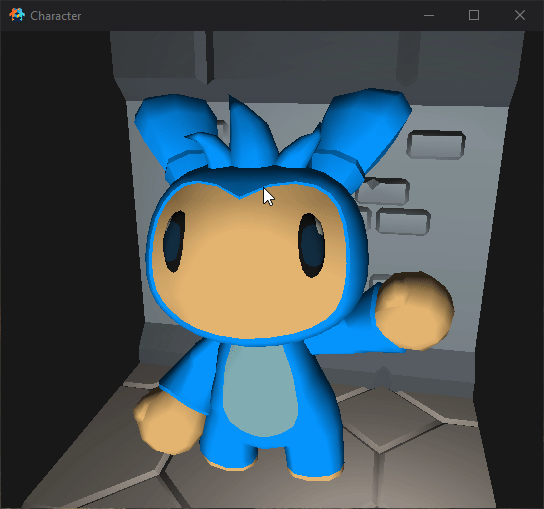Click the "Character" window title text
Viewport: 544px width, 509px height.
pos(56,16)
